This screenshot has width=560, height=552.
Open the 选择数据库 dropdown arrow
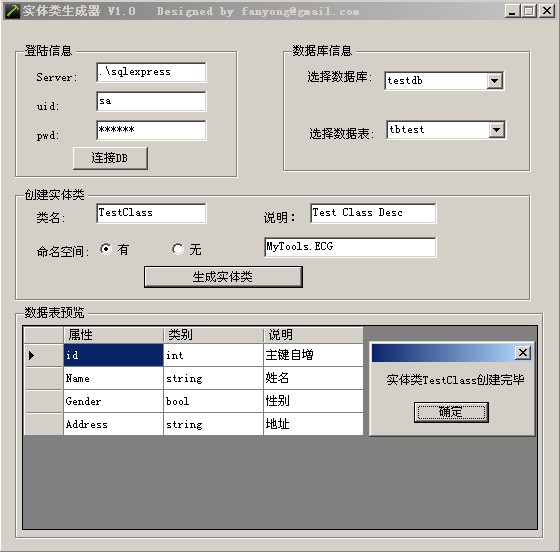495,81
